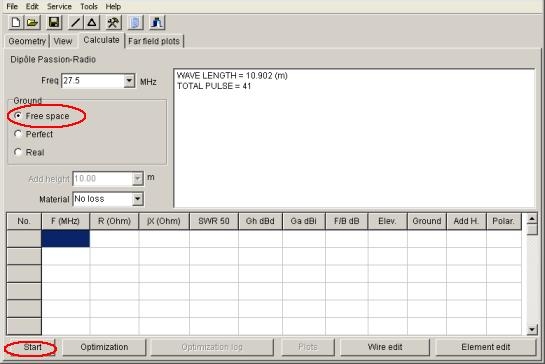Switch to the View tab

coord(63,41)
